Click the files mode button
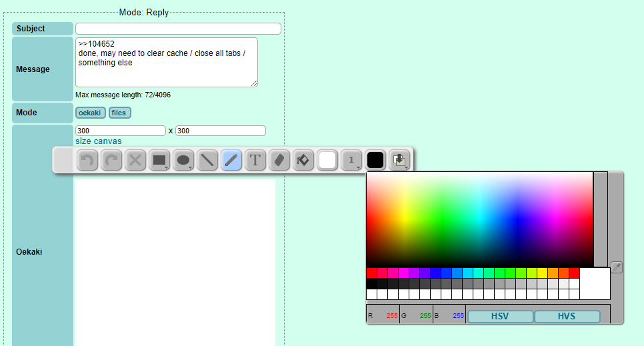Image resolution: width=644 pixels, height=346 pixels. click(119, 113)
